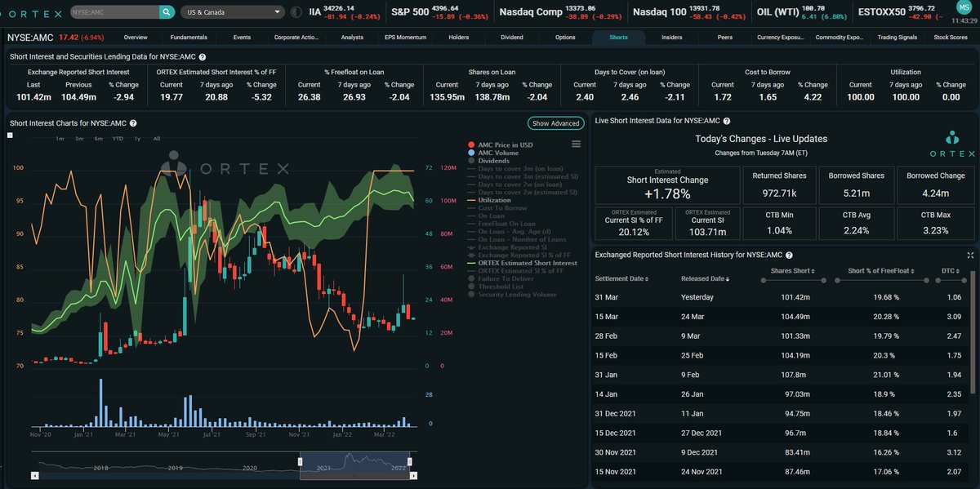This screenshot has width=980, height=489.
Task: Select the Shorts tab
Action: pos(618,38)
